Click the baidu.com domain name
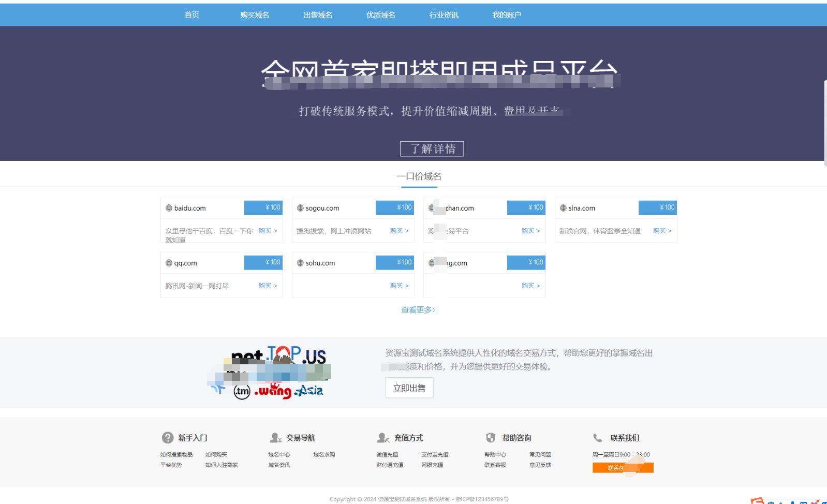Viewport: 827px width, 504px height. tap(190, 208)
